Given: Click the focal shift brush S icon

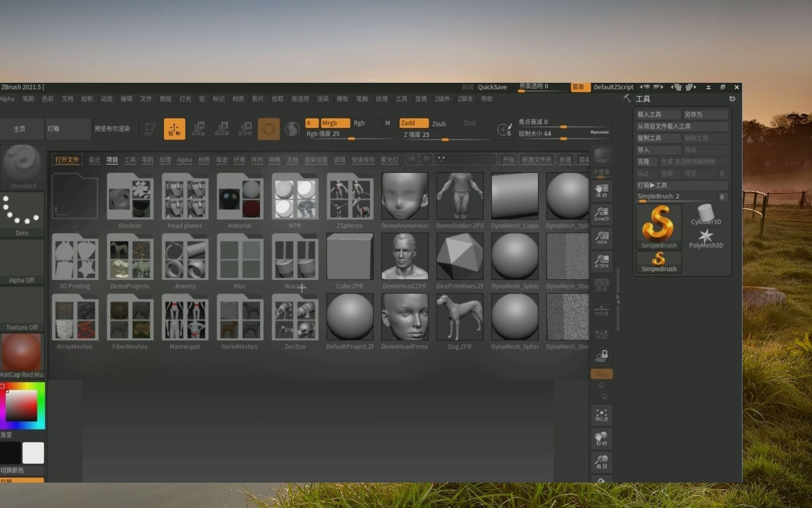Looking at the screenshot, I should click(505, 129).
